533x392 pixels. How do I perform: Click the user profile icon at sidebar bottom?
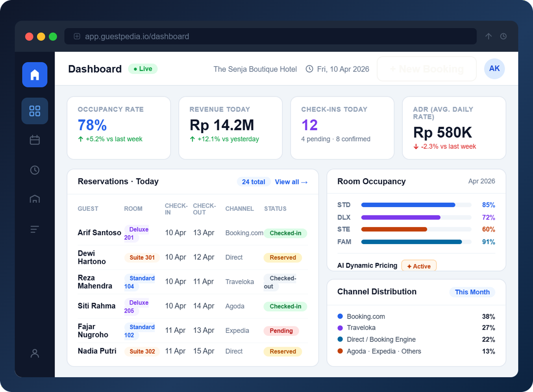[x=35, y=353]
